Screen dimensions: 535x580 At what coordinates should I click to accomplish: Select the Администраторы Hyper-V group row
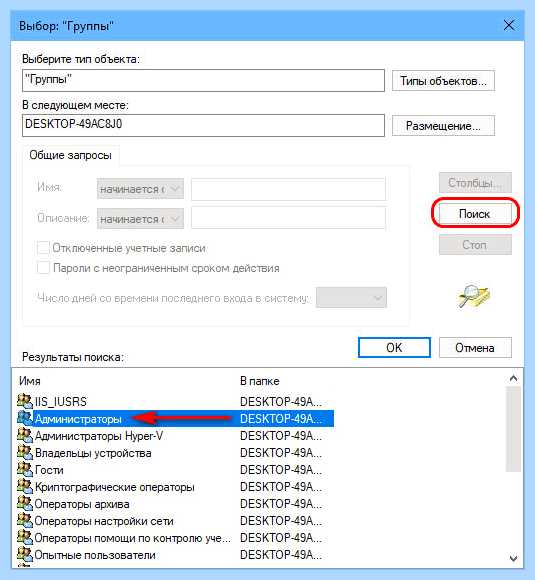(x=175, y=436)
